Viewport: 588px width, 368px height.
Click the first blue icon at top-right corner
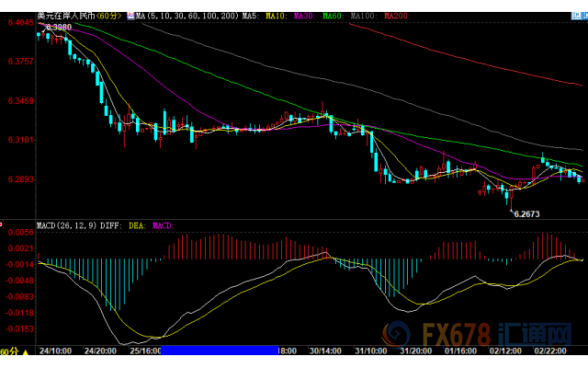[576, 16]
